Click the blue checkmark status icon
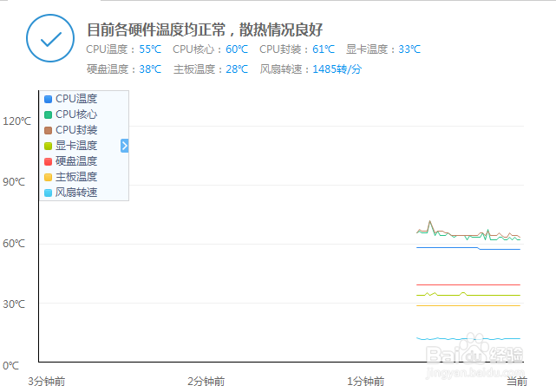The image size is (556, 392). tap(50, 38)
